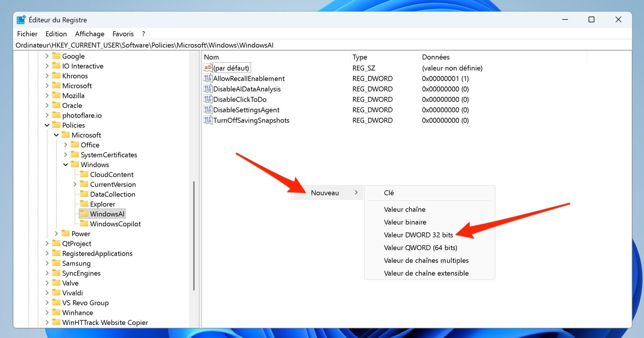
Task: Click the Mozilla folder icon
Action: 56,95
